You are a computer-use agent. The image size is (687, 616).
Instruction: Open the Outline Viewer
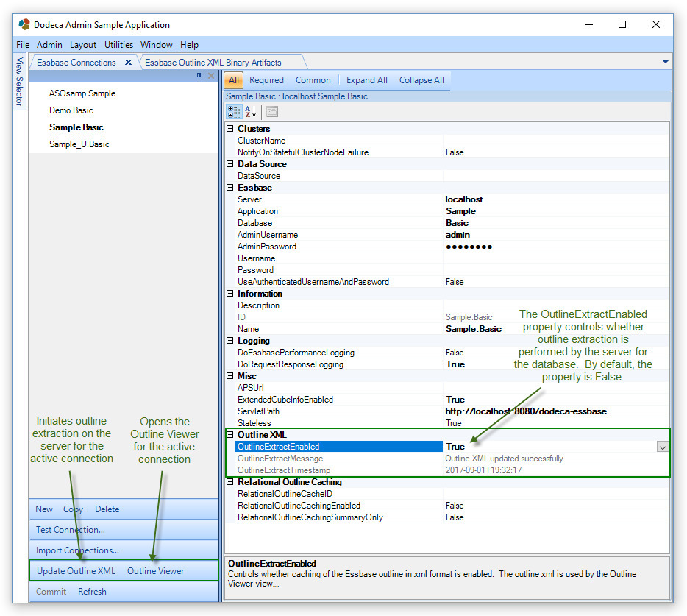tap(155, 571)
